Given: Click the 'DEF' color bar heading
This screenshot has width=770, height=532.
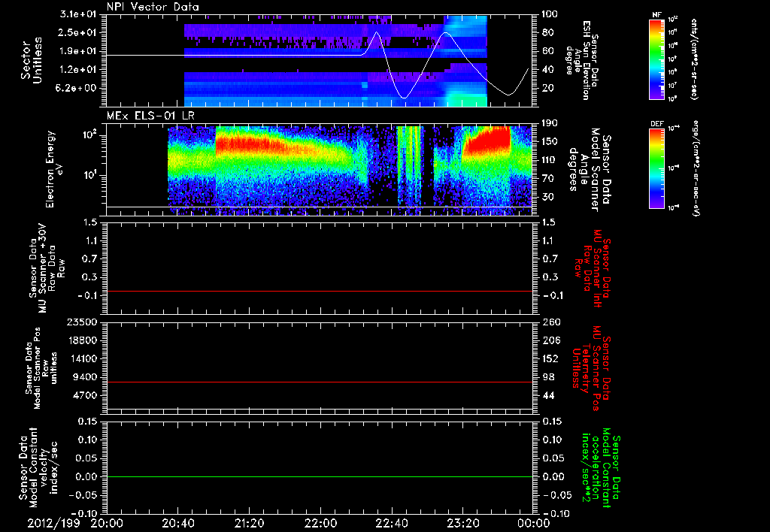Looking at the screenshot, I should click(x=656, y=124).
